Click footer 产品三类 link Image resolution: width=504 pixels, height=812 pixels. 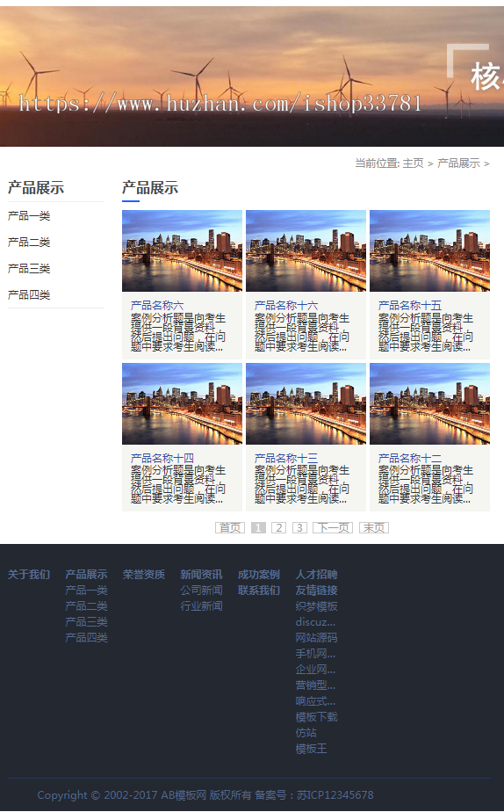(x=86, y=622)
